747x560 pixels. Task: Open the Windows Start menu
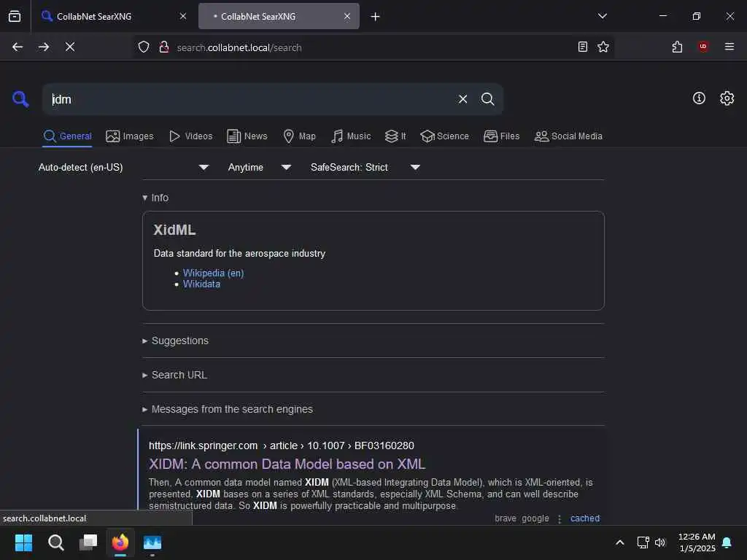click(23, 542)
